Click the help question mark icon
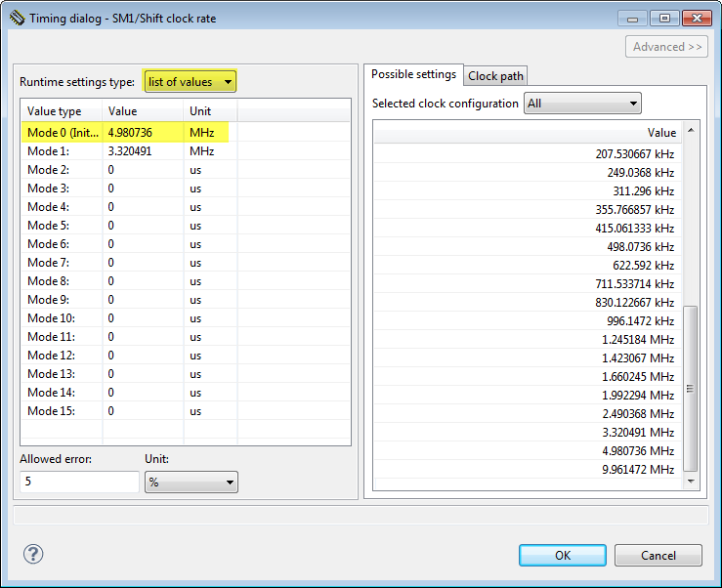722x588 pixels. (x=33, y=555)
